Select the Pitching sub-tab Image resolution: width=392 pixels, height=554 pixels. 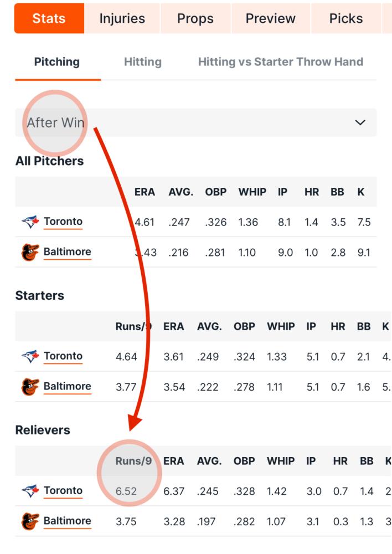(57, 62)
